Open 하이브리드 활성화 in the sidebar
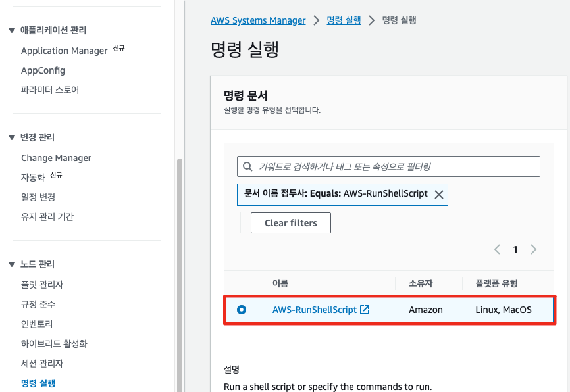The height and width of the screenshot is (392, 570). (x=54, y=343)
